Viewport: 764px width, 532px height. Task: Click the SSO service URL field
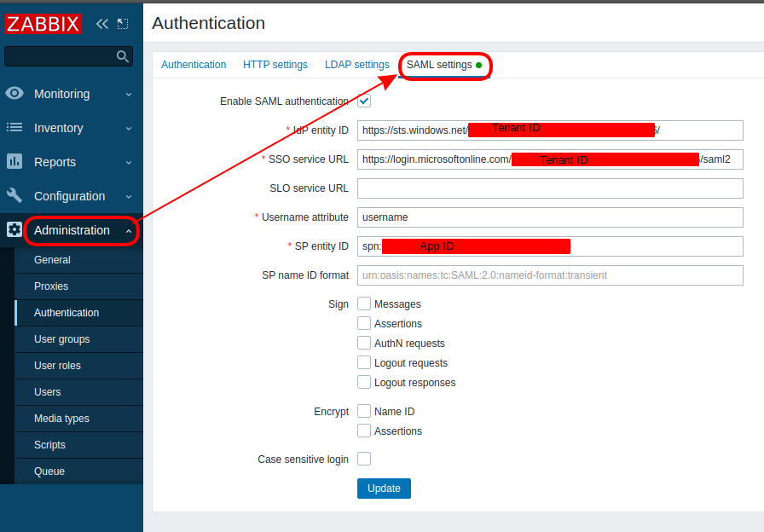pos(550,159)
